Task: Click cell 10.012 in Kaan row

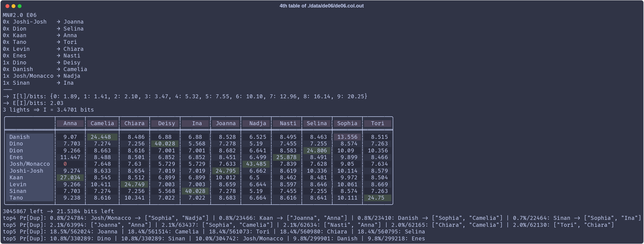Action: (x=226, y=177)
